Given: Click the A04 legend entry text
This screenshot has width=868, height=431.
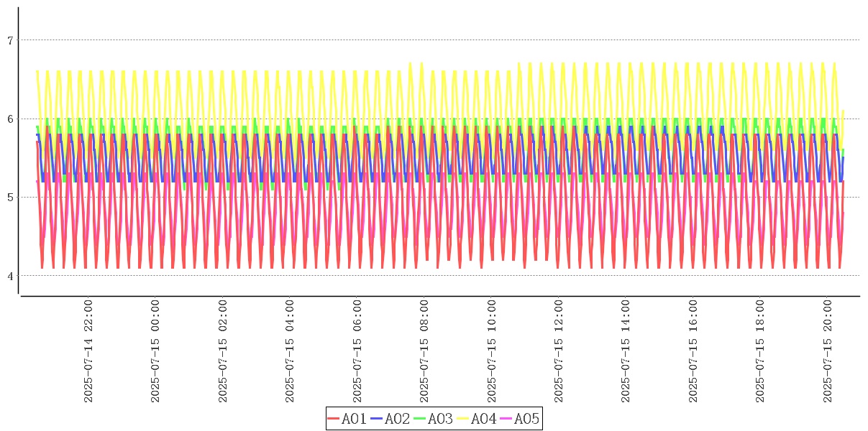Looking at the screenshot, I should [483, 419].
